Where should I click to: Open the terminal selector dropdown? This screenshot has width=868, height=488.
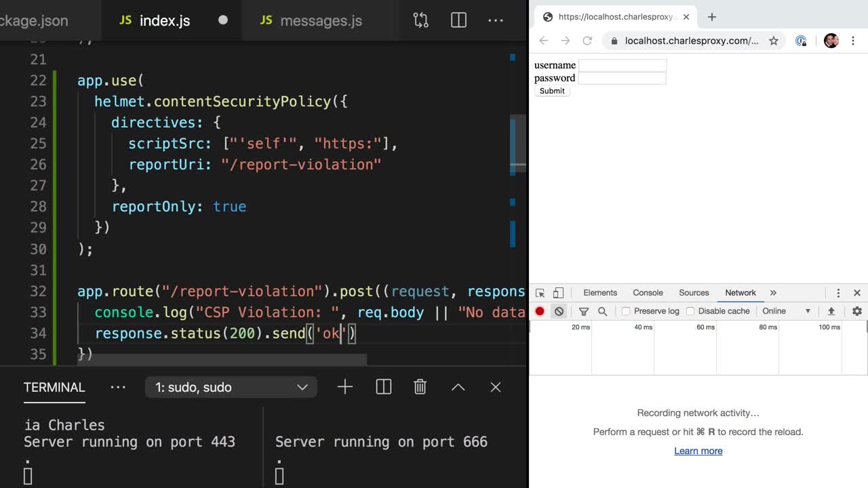coord(231,387)
